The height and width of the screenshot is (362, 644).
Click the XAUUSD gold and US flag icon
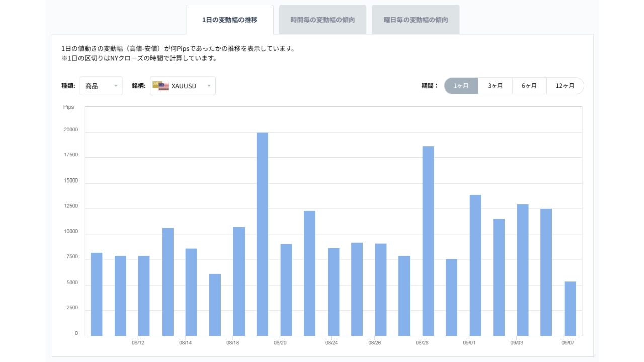pyautogui.click(x=160, y=86)
